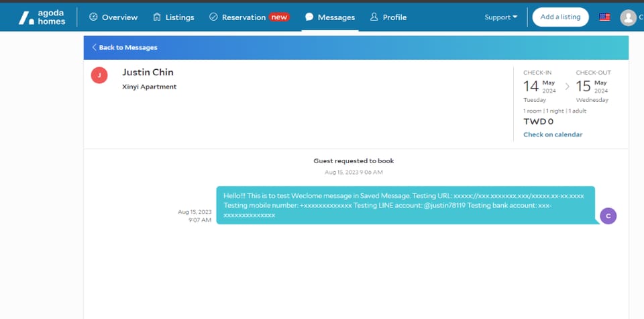Screen dimensions: 644x319
Task: Click the Xinyi Apartment property name
Action: [x=150, y=87]
